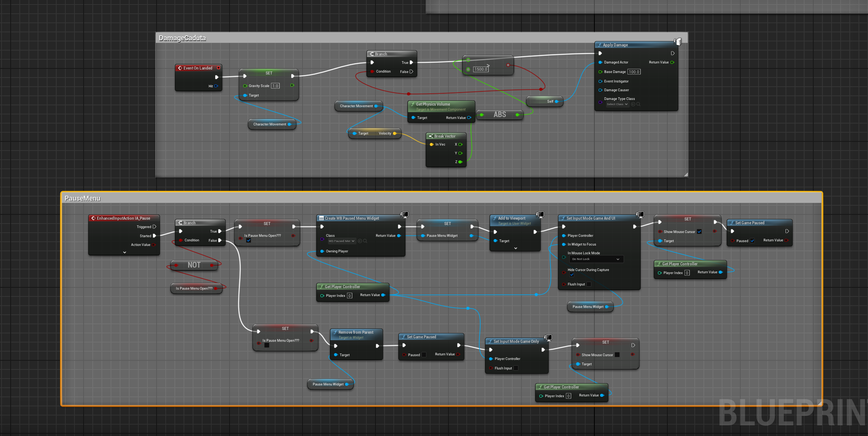Select the ABS node
The width and height of the screenshot is (868, 436).
(500, 114)
